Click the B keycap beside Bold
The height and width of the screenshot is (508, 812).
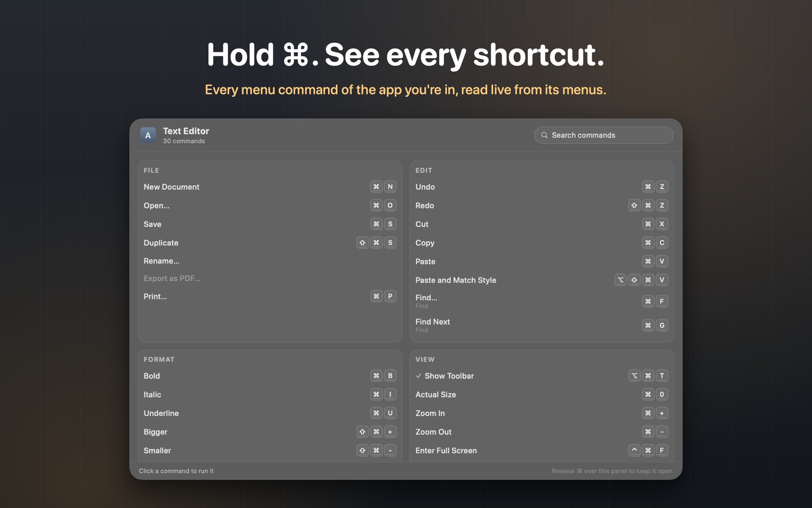click(x=390, y=376)
